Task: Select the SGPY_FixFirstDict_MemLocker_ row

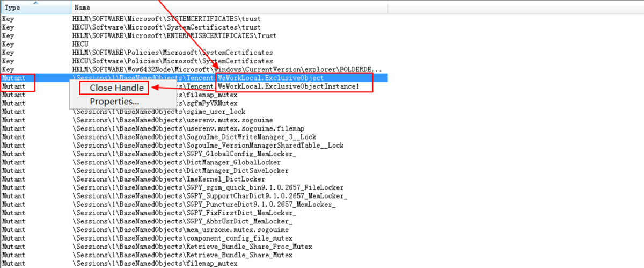Action: [193, 213]
